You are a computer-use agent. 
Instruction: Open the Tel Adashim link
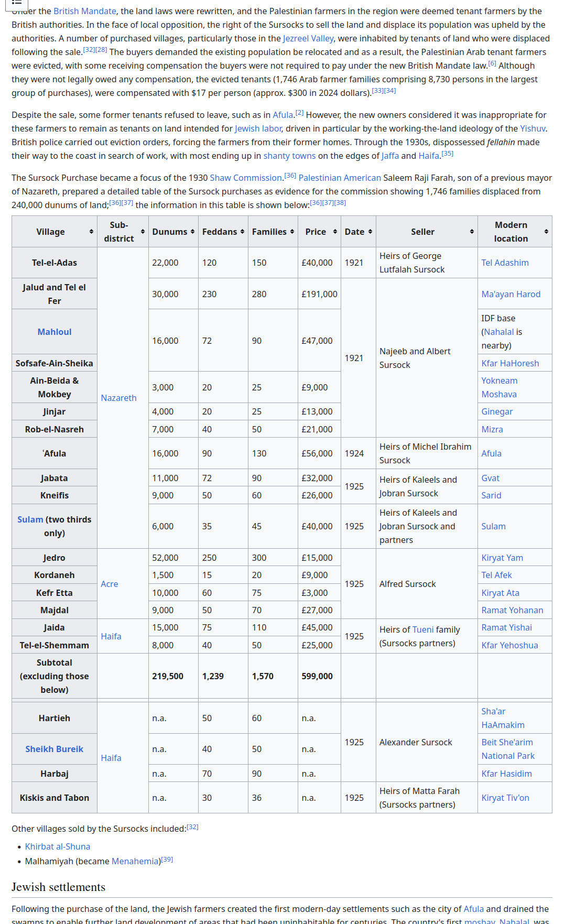(x=505, y=263)
